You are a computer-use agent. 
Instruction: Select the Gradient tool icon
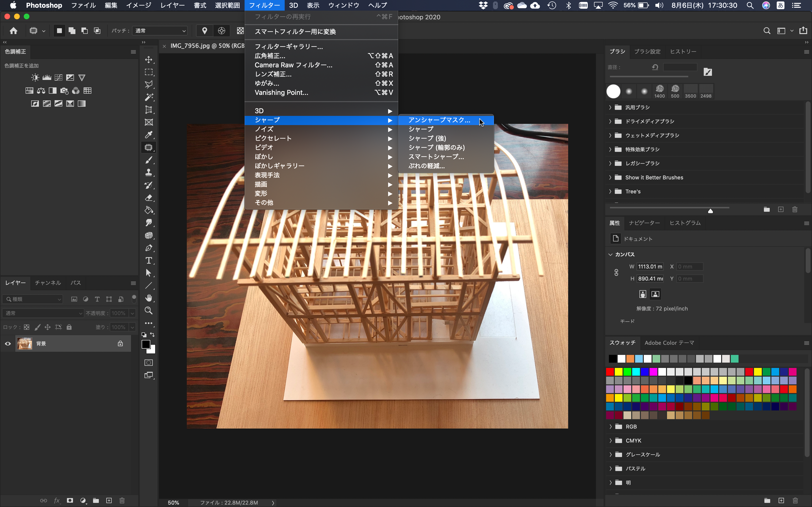coord(149,210)
